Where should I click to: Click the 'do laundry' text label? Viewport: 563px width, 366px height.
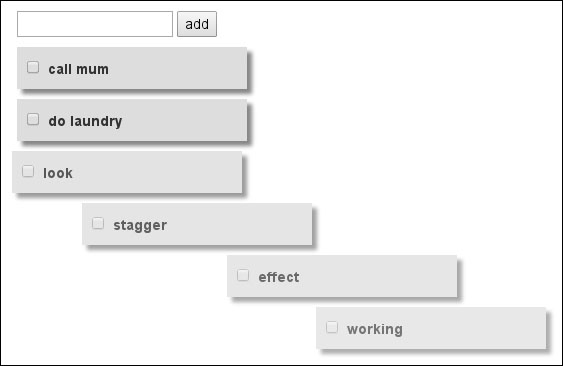click(85, 121)
